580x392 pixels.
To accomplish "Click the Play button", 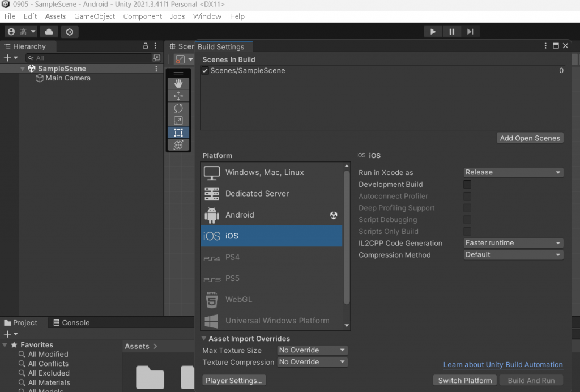I will click(433, 32).
